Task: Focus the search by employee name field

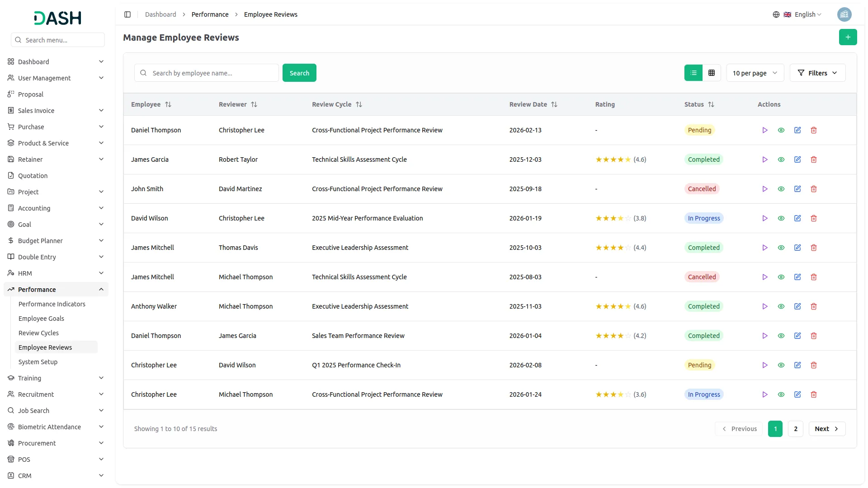Action: pyautogui.click(x=210, y=73)
